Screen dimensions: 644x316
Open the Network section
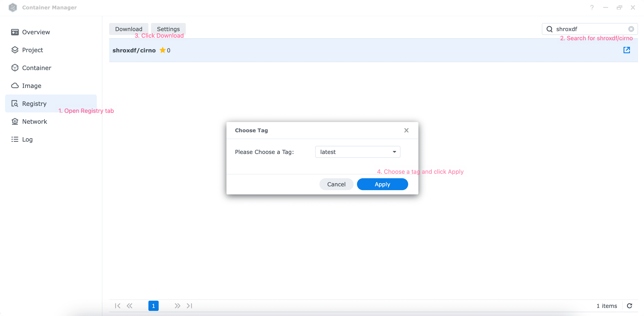tap(35, 122)
